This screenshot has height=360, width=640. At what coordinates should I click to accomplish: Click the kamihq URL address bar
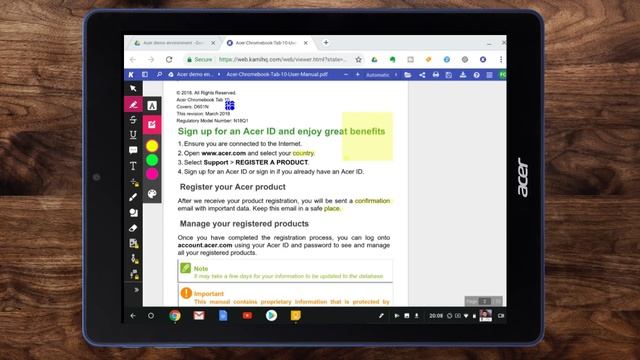coord(282,60)
